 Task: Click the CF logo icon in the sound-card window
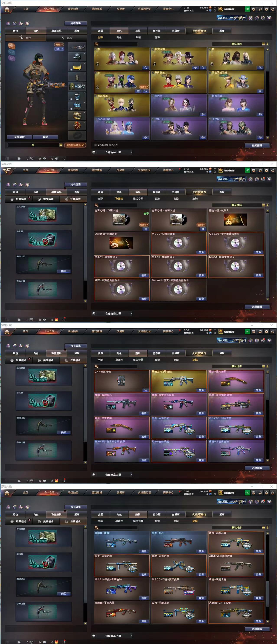(7, 171)
